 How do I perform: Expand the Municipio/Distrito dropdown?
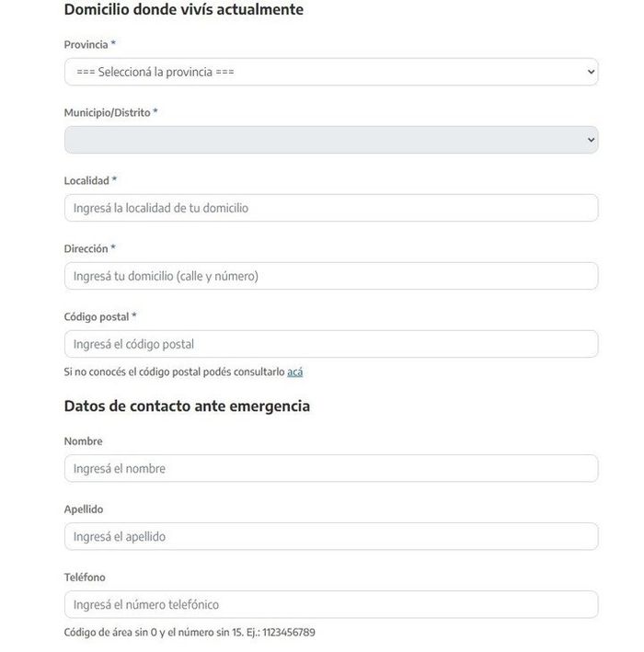tap(331, 140)
